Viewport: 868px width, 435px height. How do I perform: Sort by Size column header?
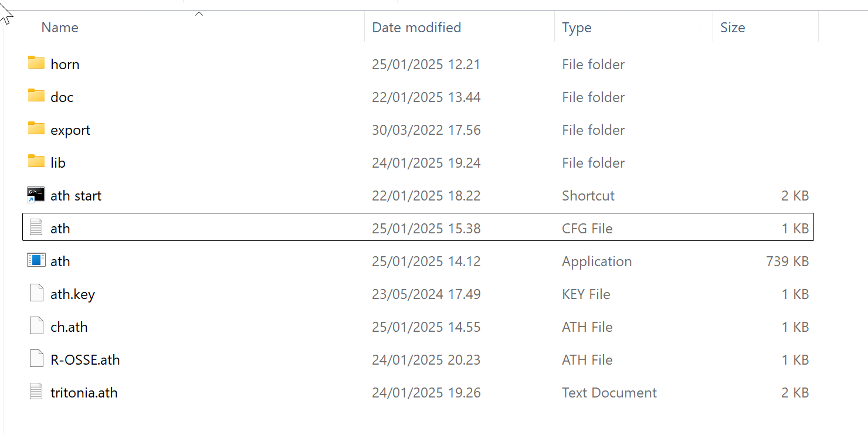pos(733,28)
